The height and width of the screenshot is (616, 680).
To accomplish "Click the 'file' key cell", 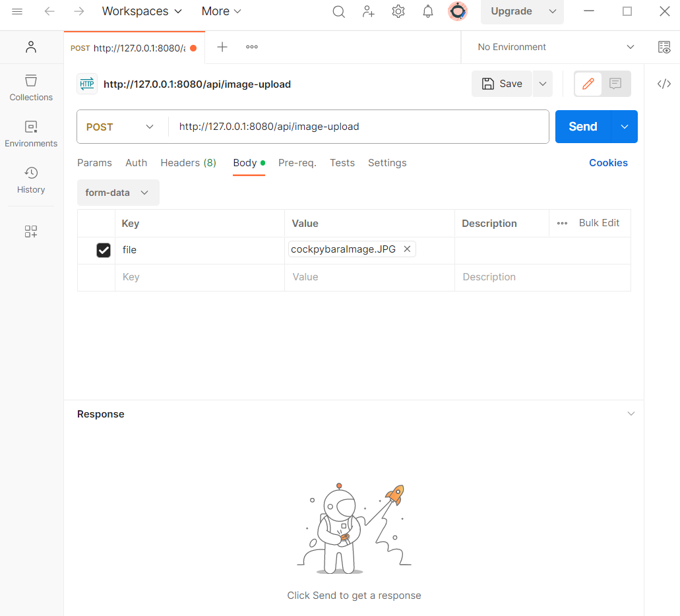I will 199,251.
